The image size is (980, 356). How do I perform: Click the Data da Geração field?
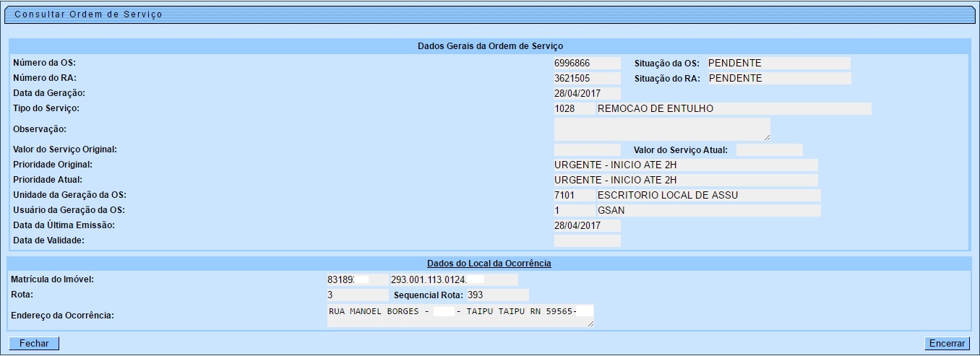pyautogui.click(x=587, y=93)
